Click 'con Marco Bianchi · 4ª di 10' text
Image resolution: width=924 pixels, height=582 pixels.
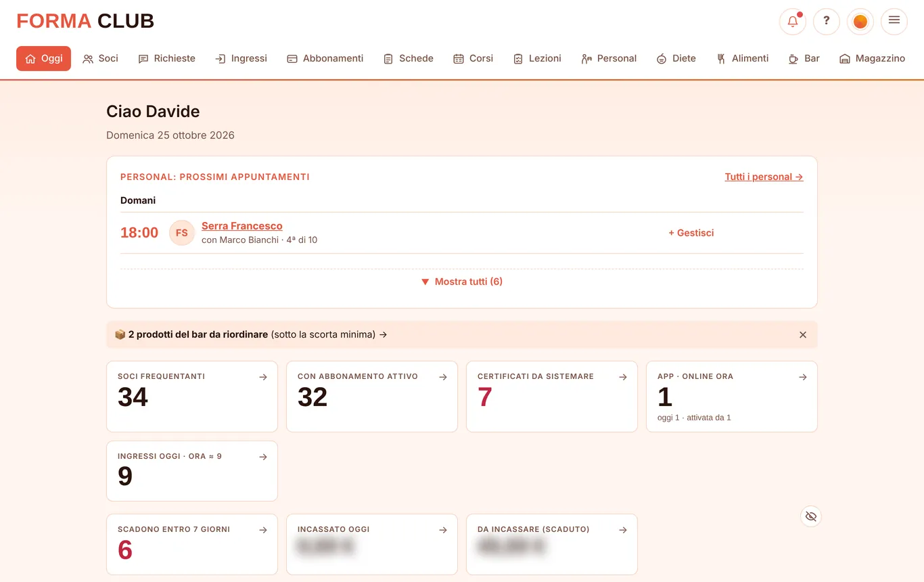pyautogui.click(x=260, y=240)
